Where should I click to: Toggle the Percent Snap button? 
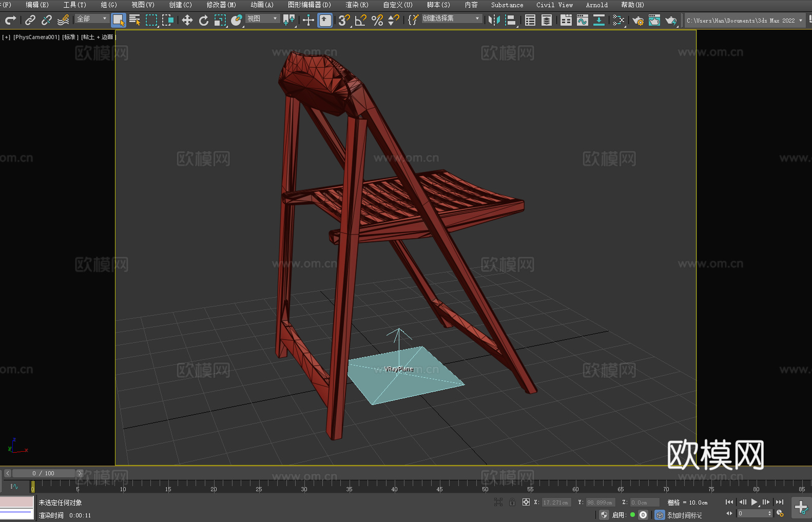pos(377,20)
